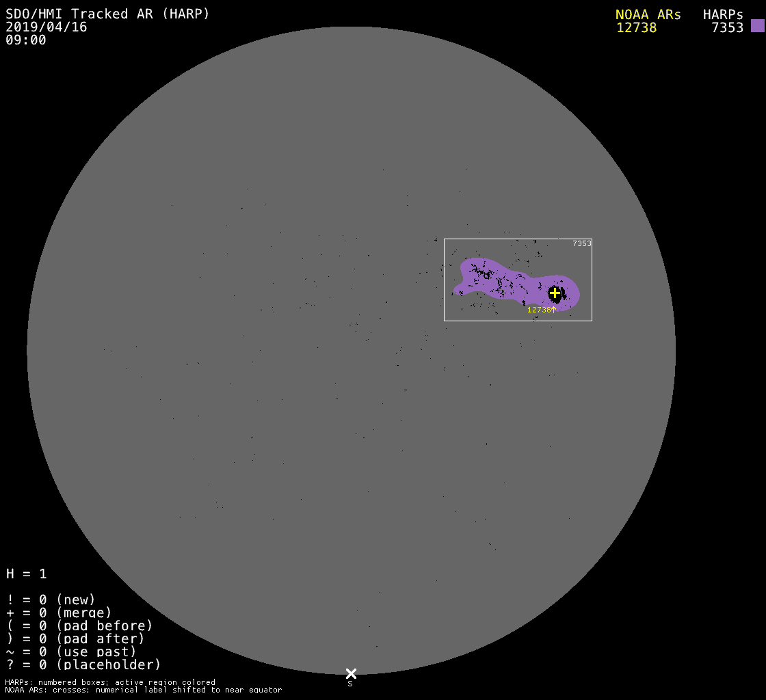This screenshot has height=700, width=766.
Task: Click the yellow cross NOAA marker
Action: 555,293
